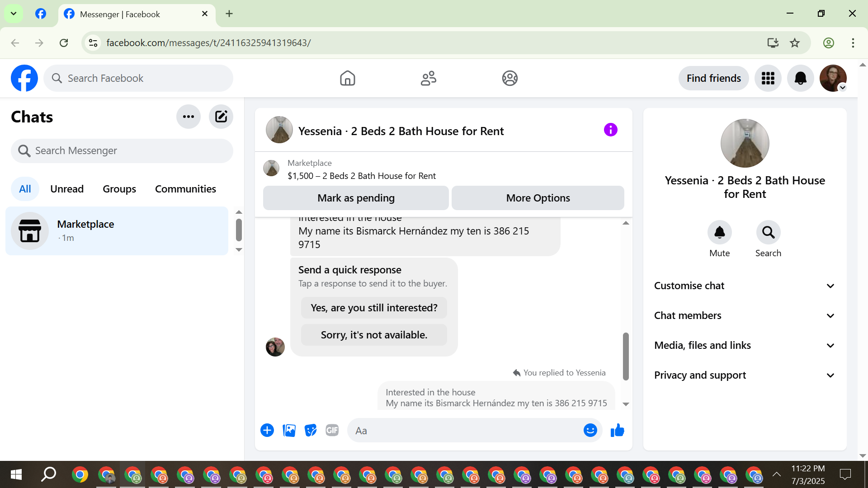Switch to the Communities tab

coord(185,189)
